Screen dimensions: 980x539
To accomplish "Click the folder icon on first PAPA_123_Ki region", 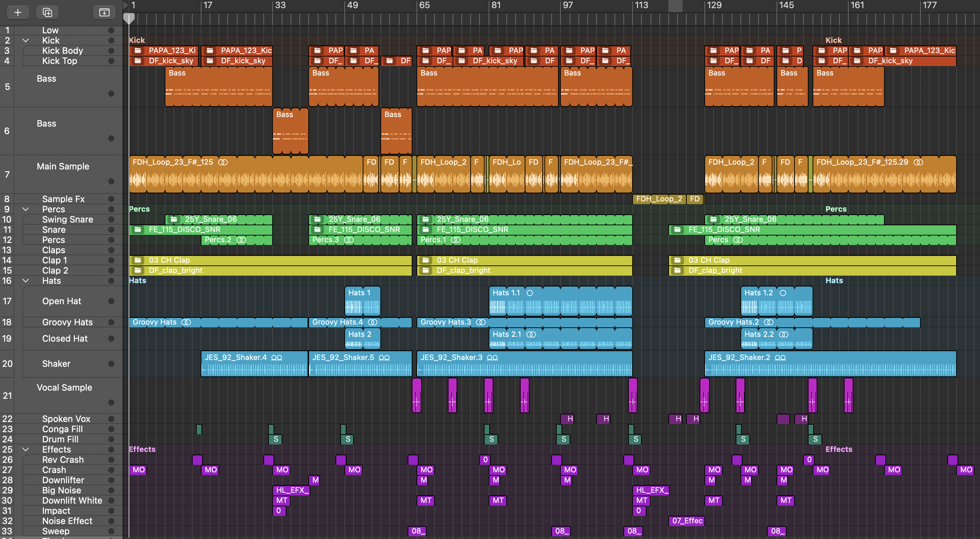I will 138,51.
